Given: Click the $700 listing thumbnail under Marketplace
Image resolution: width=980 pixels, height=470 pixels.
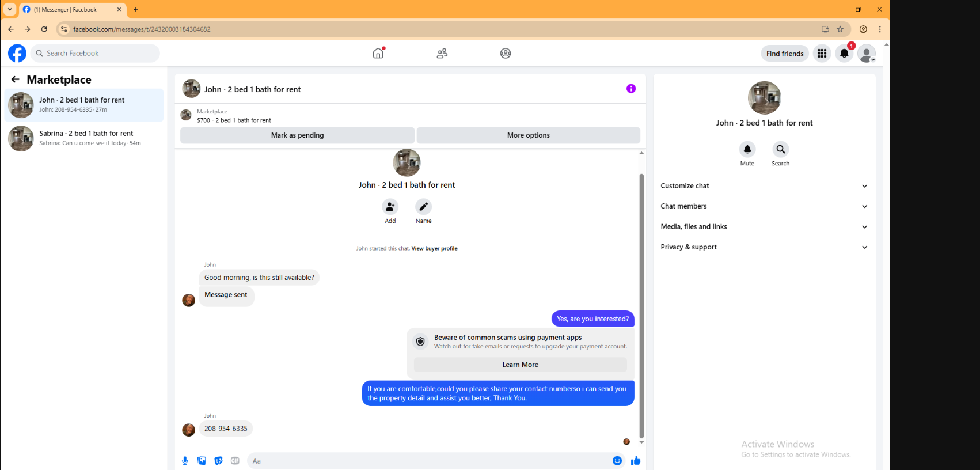Looking at the screenshot, I should (186, 115).
